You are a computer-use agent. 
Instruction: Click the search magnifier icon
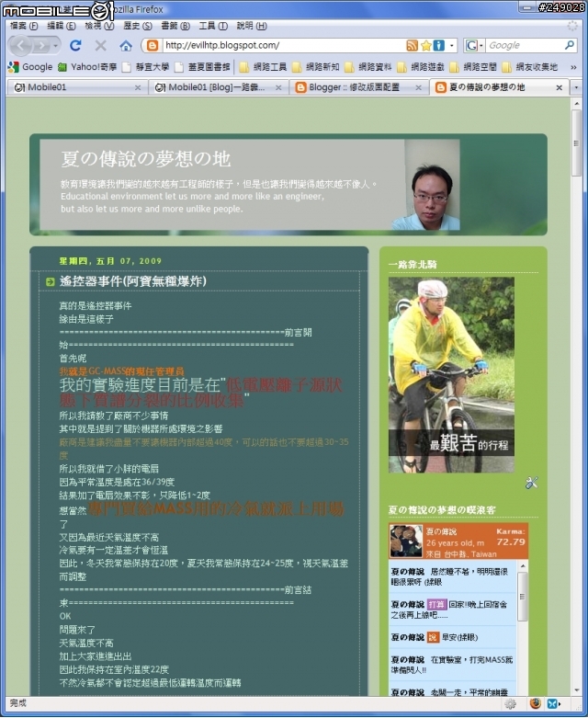(570, 45)
